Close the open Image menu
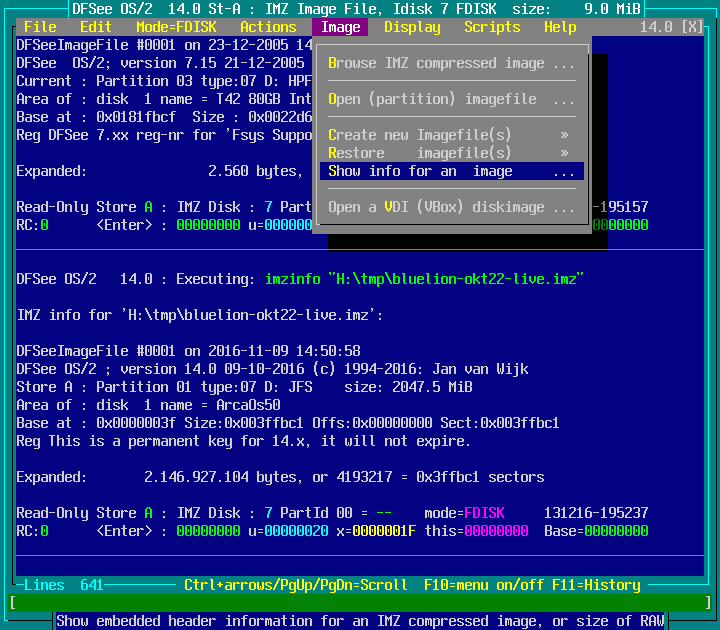This screenshot has width=720, height=630. coord(340,27)
